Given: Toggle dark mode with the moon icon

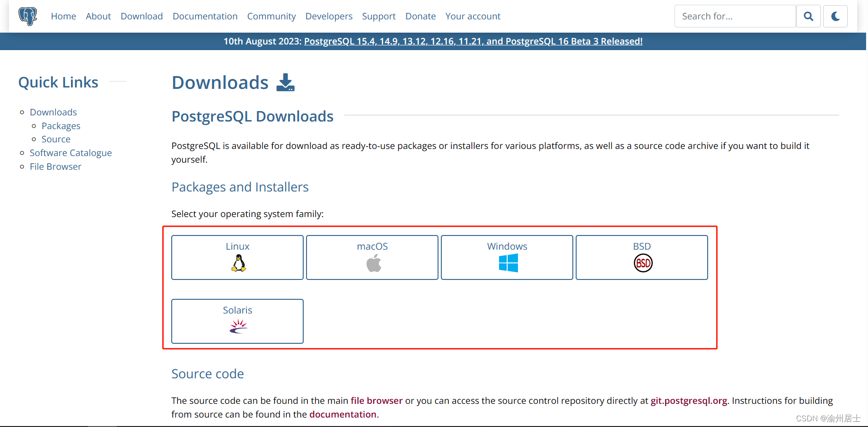Looking at the screenshot, I should [835, 16].
